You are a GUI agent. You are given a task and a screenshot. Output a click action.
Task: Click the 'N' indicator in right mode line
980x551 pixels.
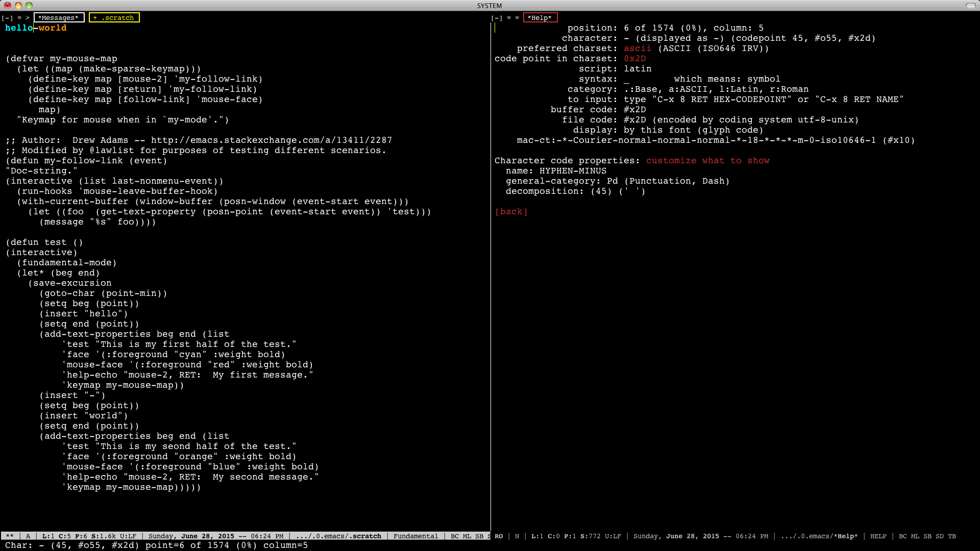(517, 536)
